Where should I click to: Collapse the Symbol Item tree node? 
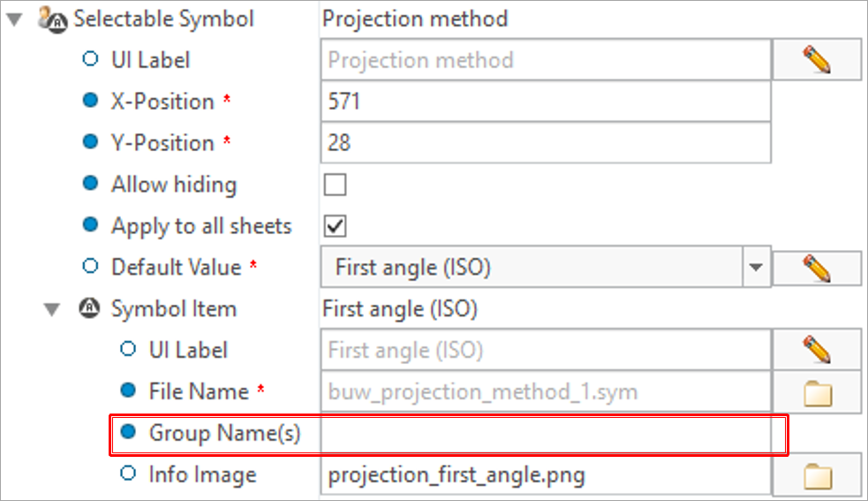[x=52, y=309]
